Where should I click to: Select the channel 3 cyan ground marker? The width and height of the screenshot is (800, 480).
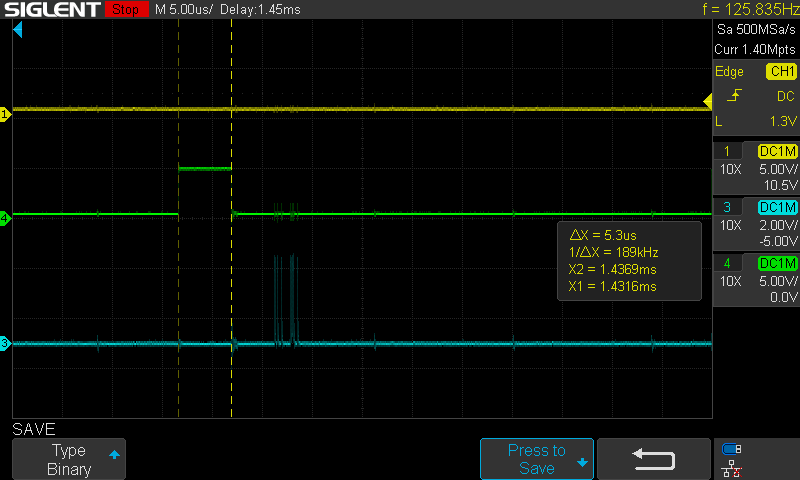[x=5, y=344]
